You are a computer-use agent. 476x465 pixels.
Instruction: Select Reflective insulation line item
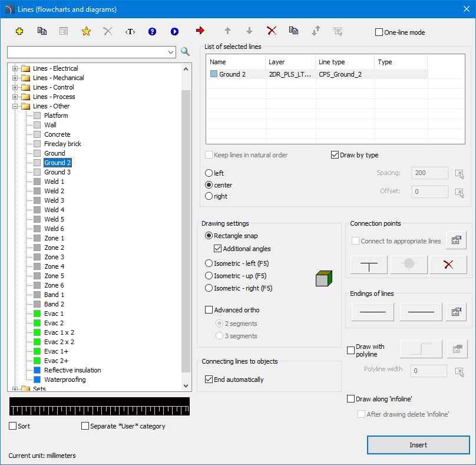point(72,370)
